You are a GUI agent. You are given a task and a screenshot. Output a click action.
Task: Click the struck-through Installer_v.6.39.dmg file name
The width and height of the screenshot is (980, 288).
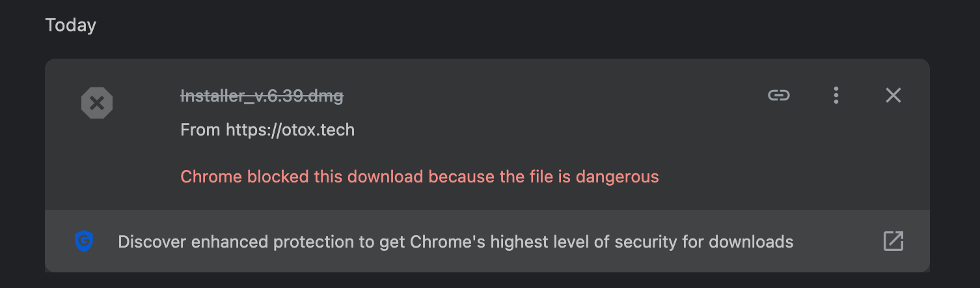262,96
